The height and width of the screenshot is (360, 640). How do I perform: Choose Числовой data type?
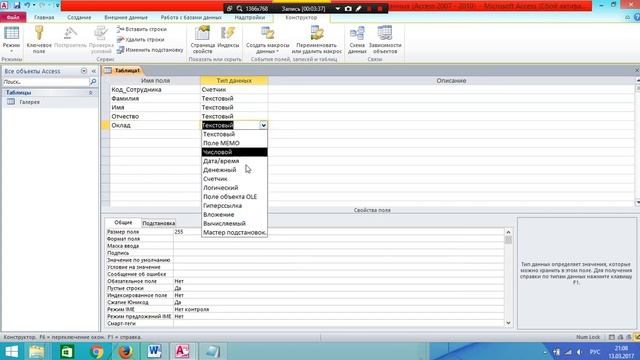tap(234, 152)
